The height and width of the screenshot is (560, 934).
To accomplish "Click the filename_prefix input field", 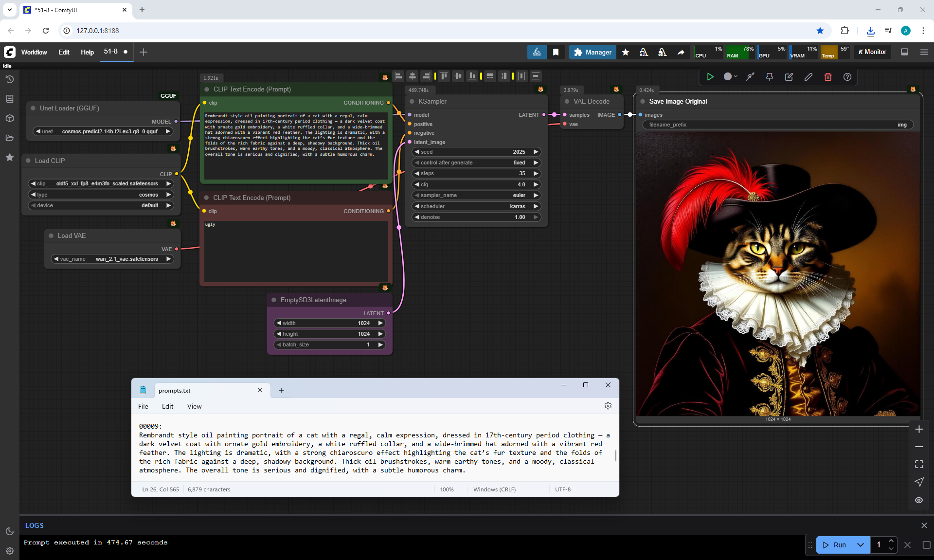I will (x=777, y=125).
